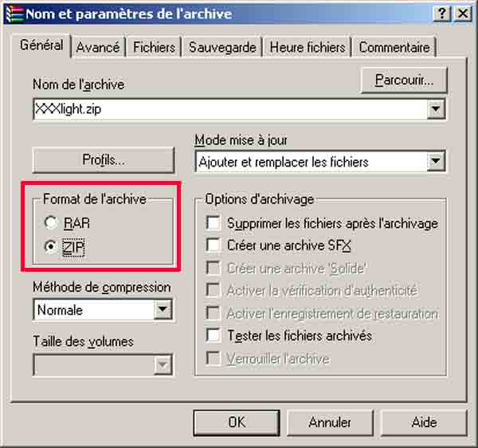This screenshot has height=448, width=478.
Task: Select the ZIP format radio button
Action: [x=51, y=246]
